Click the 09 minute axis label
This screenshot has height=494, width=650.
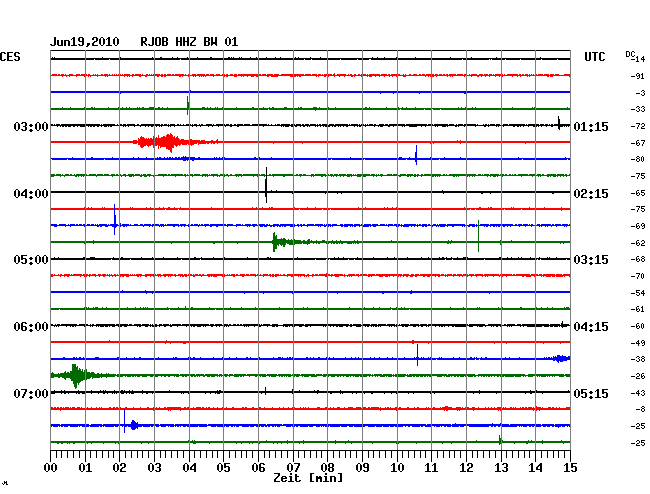pyautogui.click(x=362, y=468)
